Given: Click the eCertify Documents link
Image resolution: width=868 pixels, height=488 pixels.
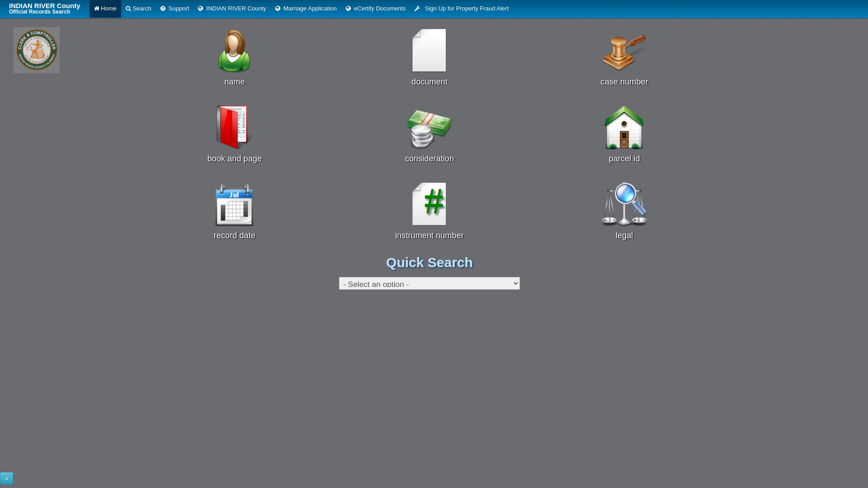Looking at the screenshot, I should coord(376,8).
